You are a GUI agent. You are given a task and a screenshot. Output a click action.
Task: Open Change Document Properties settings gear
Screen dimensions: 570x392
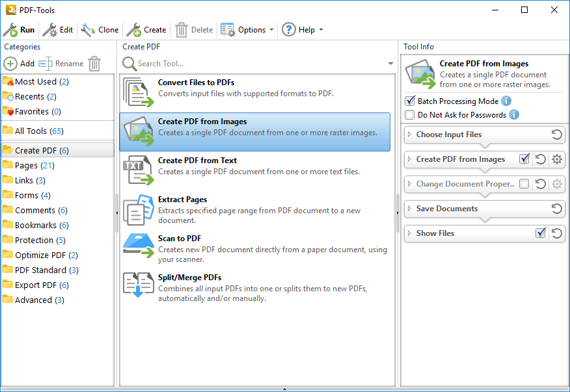[557, 184]
